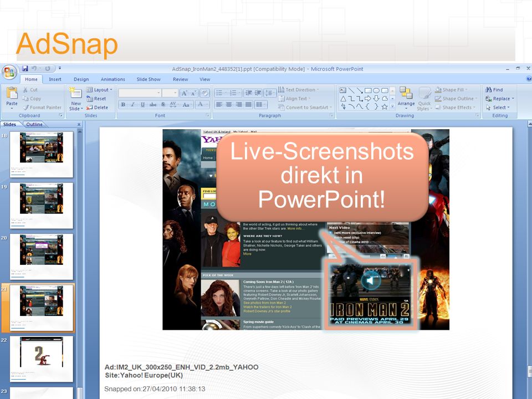
Task: Click the PowerPoint Help icon
Action: coord(529,79)
